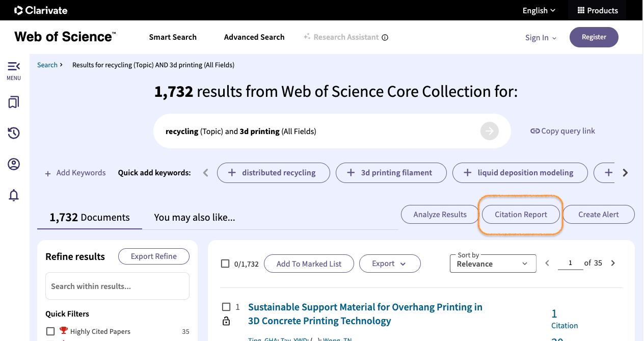
Task: Open the Advanced Search tab
Action: pos(254,37)
